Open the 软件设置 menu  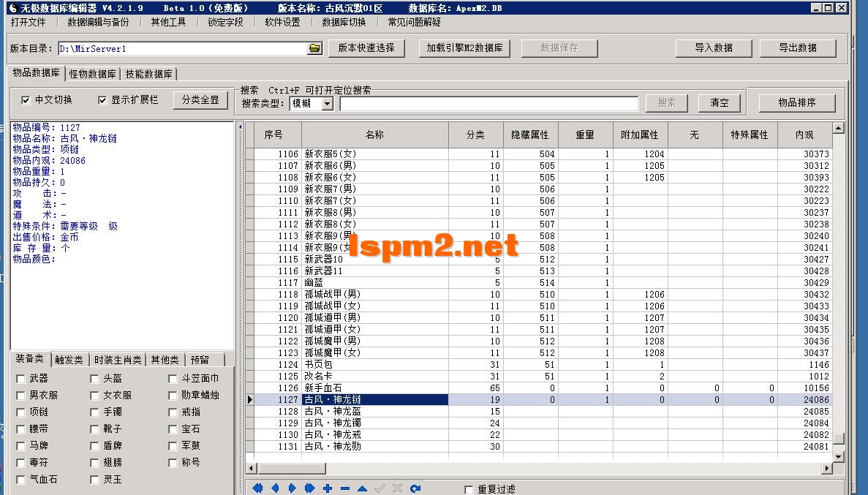(282, 22)
